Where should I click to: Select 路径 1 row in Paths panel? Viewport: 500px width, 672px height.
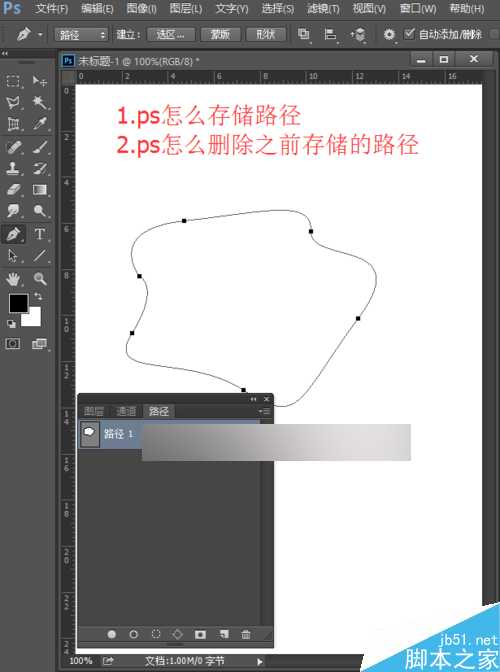(x=169, y=434)
